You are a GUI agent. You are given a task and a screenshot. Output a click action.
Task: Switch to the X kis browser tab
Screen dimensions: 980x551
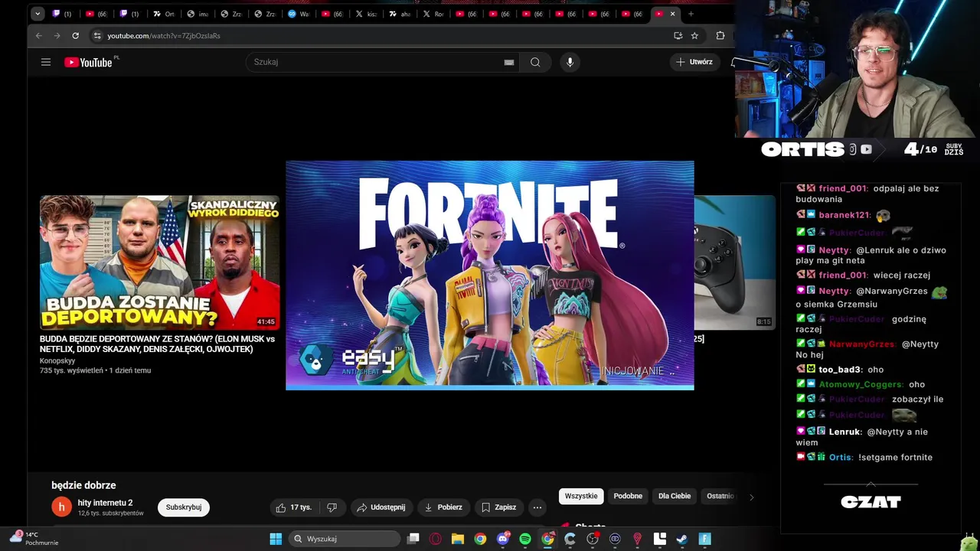366,14
